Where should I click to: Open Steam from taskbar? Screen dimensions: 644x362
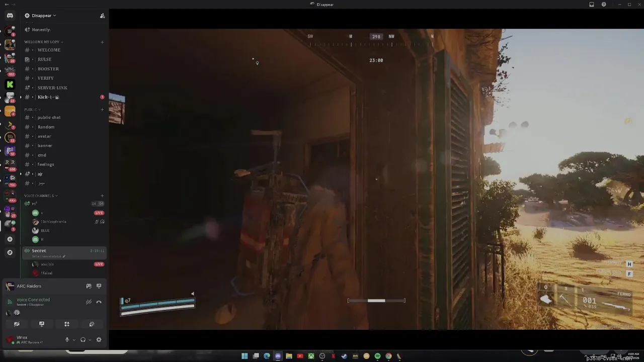[x=344, y=356]
